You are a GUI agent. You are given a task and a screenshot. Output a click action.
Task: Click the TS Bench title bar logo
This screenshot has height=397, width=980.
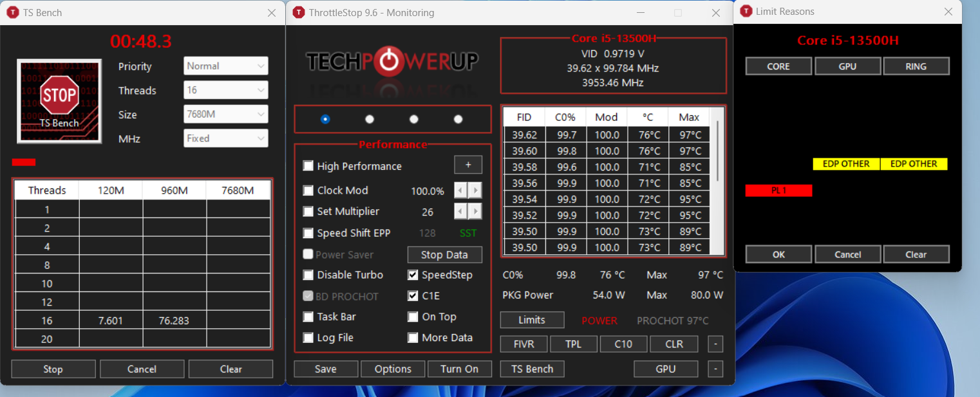pos(12,12)
